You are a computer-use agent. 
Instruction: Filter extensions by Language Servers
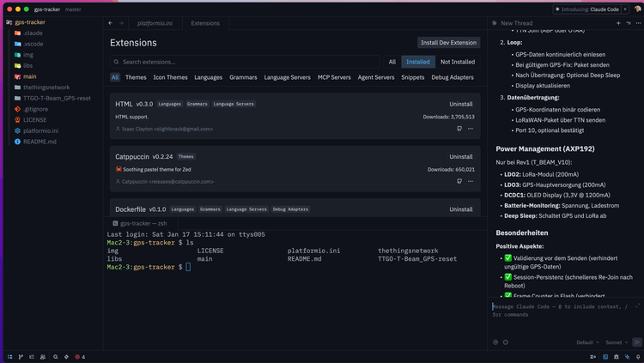tap(287, 77)
